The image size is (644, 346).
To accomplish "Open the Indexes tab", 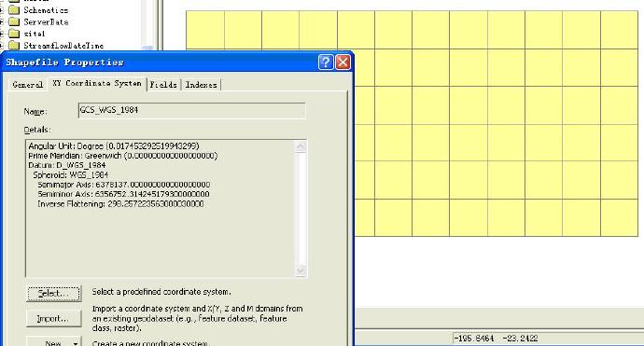I will (201, 85).
